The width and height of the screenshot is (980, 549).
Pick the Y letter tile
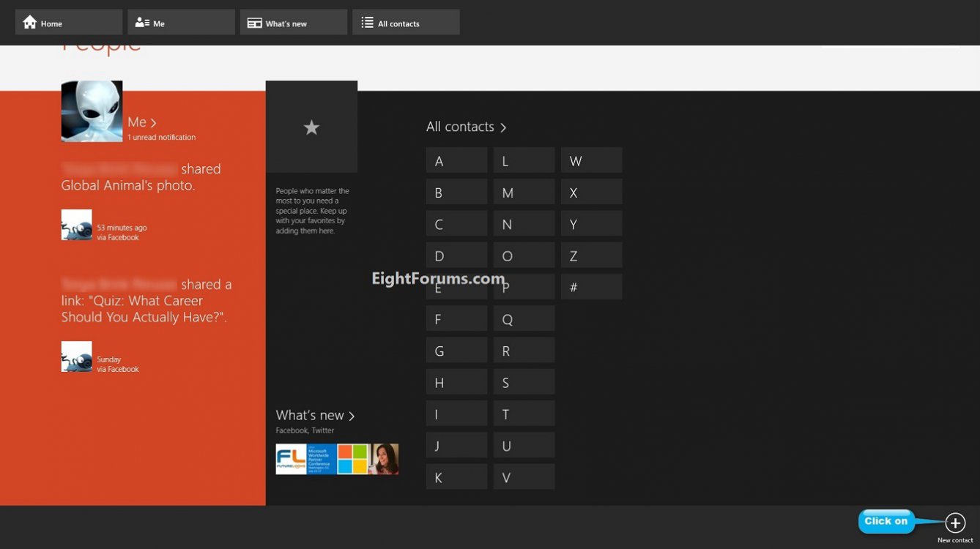pyautogui.click(x=592, y=223)
